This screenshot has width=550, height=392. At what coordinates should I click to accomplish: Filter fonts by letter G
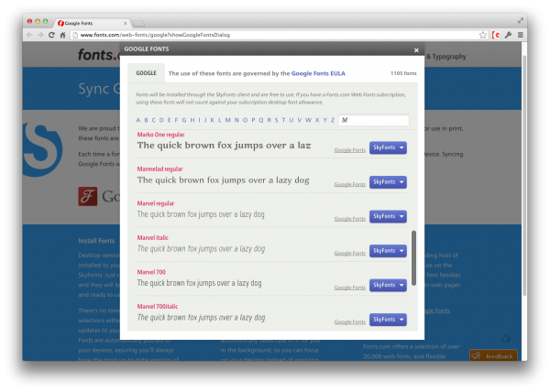tap(184, 120)
